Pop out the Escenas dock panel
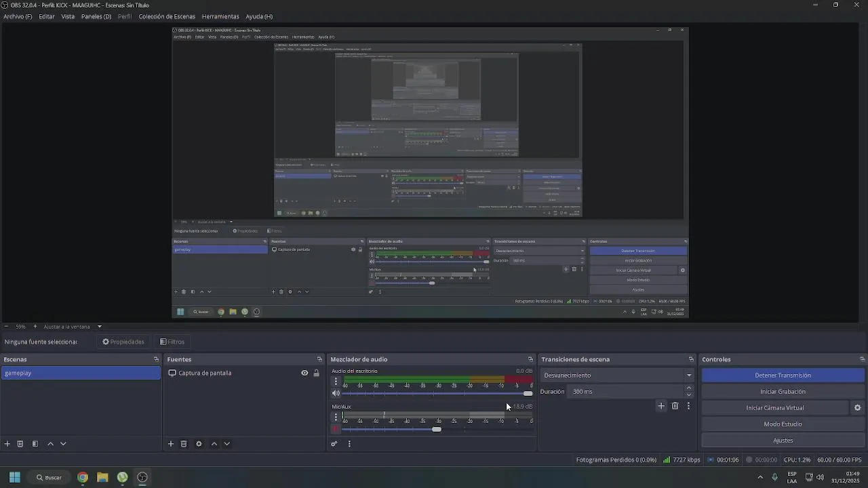This screenshot has height=488, width=868. [x=156, y=359]
